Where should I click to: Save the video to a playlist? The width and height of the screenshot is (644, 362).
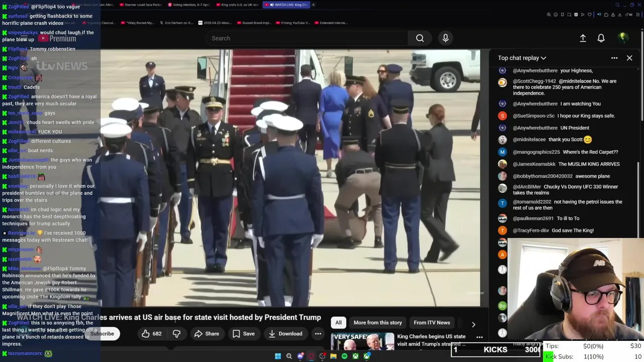point(244,333)
